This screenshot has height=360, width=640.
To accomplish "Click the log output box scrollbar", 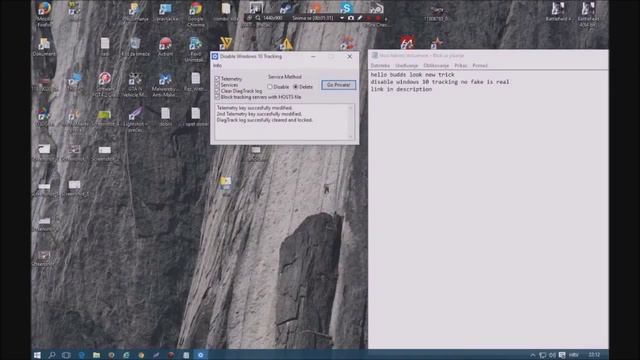I will tap(350, 122).
